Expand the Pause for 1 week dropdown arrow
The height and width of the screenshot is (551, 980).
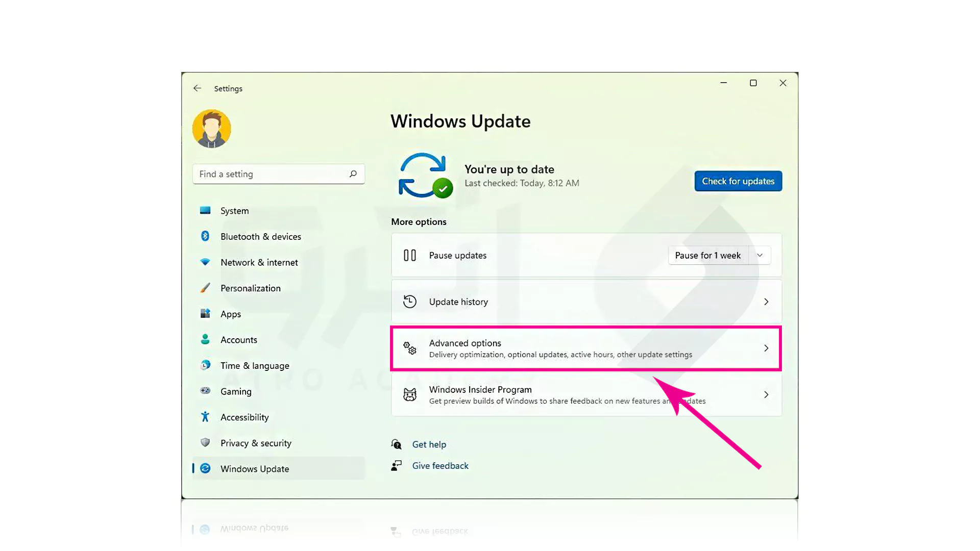(x=759, y=255)
